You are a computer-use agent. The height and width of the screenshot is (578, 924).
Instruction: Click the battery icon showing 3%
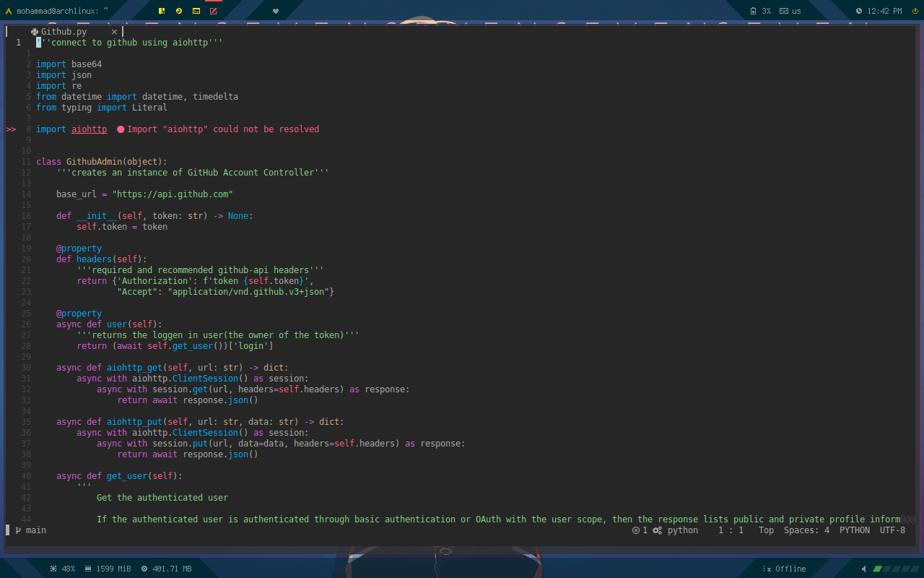(x=754, y=11)
